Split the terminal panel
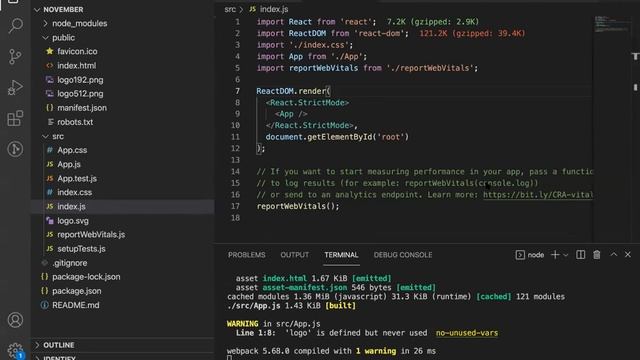This screenshot has width=640, height=360. click(580, 255)
